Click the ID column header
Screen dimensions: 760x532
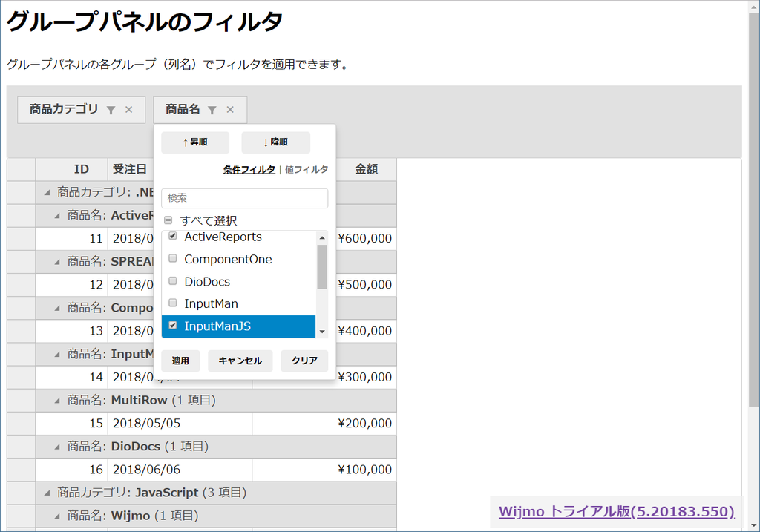72,169
